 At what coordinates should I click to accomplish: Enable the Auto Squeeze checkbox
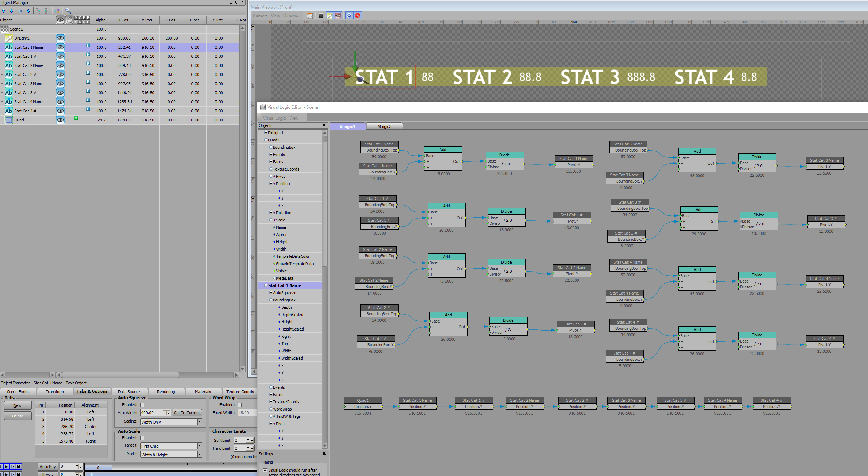click(142, 405)
